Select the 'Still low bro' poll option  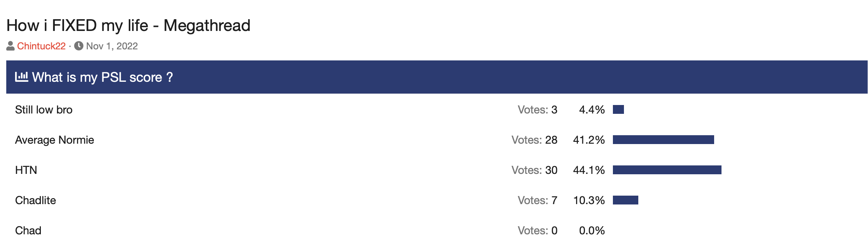[x=44, y=110]
